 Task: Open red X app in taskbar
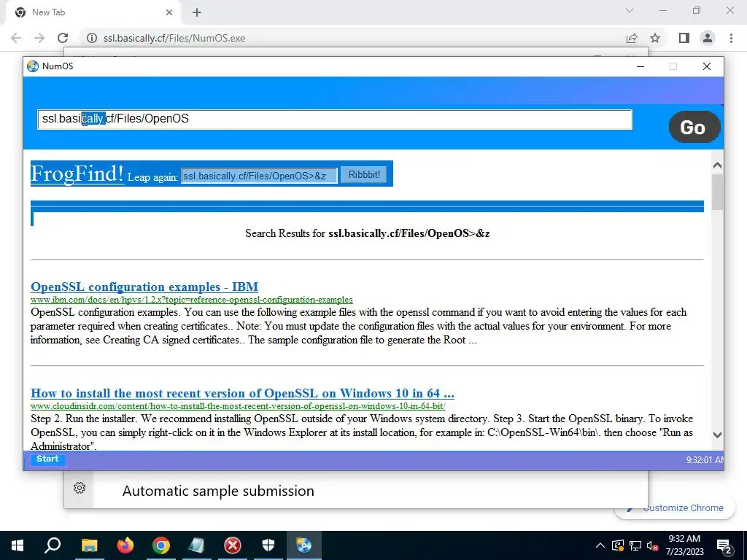point(233,545)
